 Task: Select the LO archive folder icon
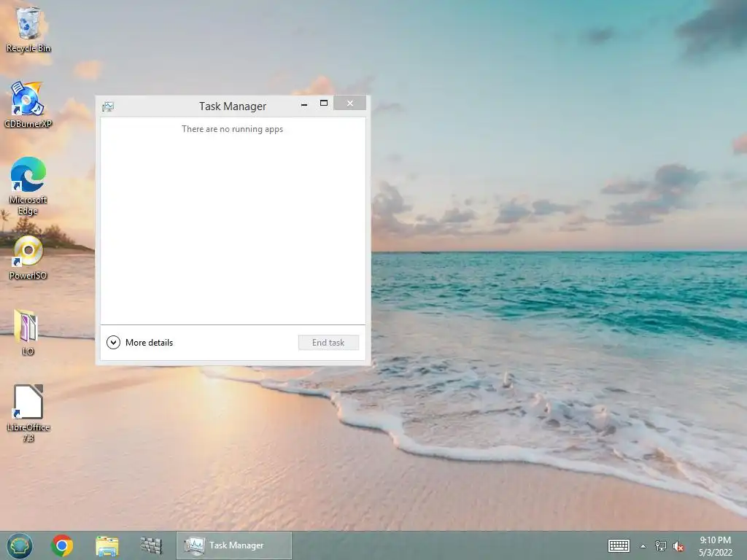28,332
